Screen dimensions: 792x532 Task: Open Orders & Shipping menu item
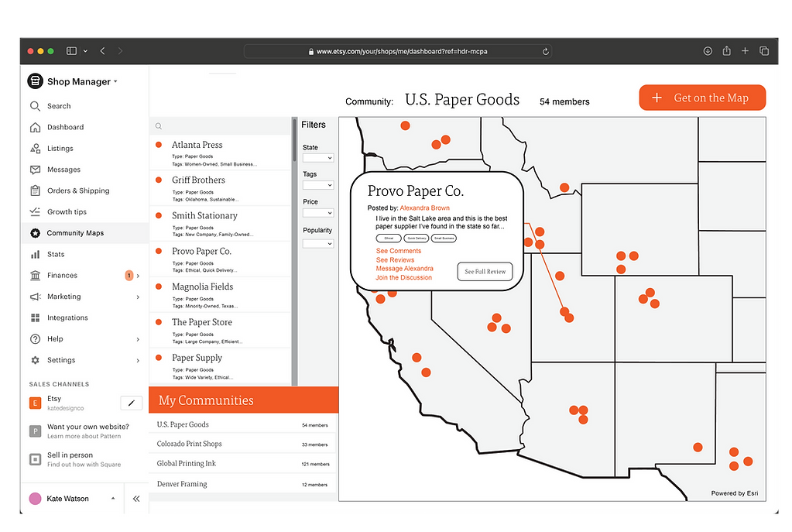point(78,190)
